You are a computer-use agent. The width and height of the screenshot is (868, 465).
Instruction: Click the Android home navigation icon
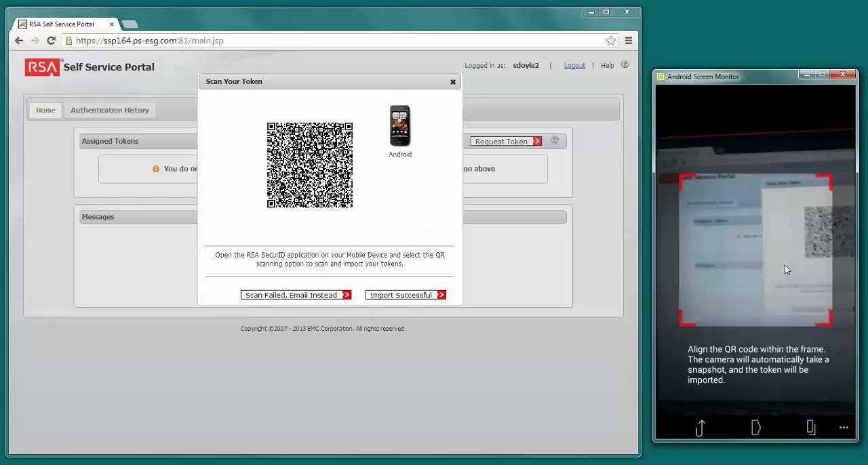tap(756, 427)
